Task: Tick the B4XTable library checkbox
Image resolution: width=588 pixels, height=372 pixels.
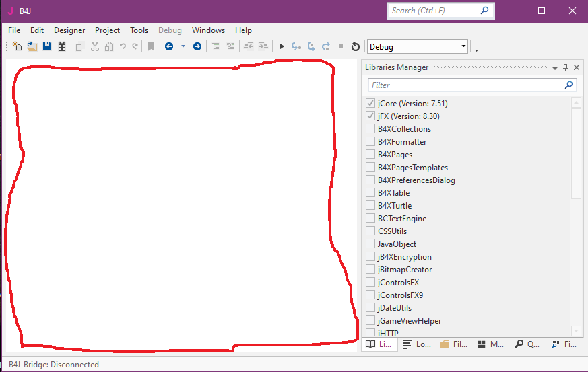Action: (x=370, y=192)
